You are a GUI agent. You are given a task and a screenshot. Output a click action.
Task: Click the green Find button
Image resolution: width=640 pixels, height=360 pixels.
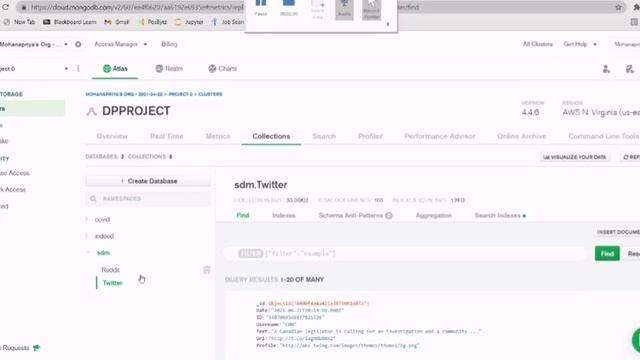click(x=607, y=253)
